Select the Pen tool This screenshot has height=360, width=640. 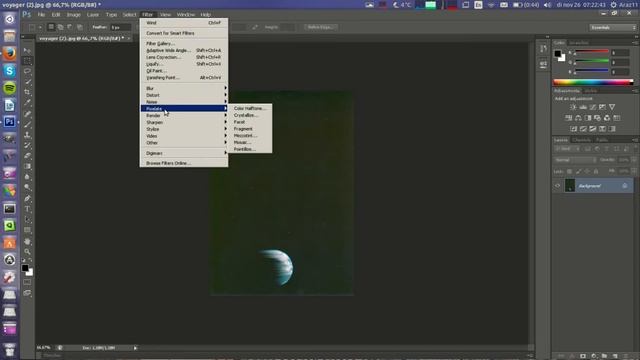click(27, 199)
